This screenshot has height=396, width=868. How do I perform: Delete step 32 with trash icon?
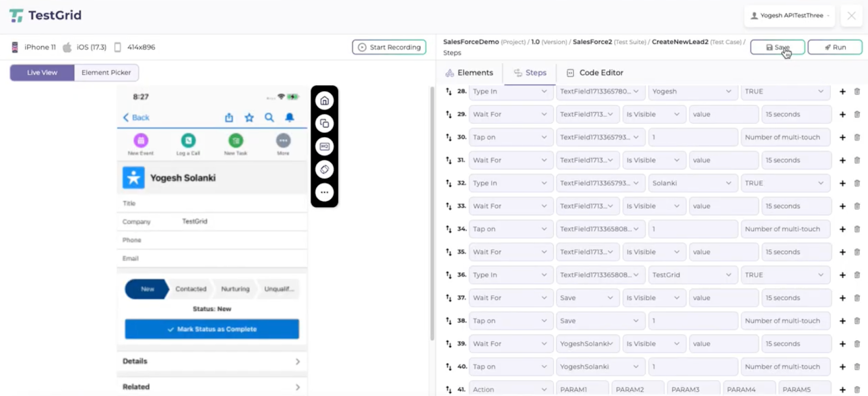coord(857,183)
